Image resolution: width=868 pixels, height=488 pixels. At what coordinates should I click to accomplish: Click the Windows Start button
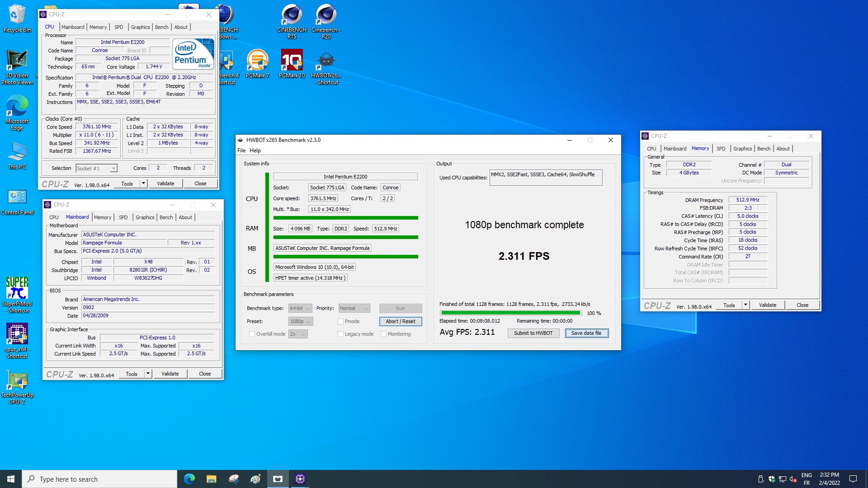point(11,479)
